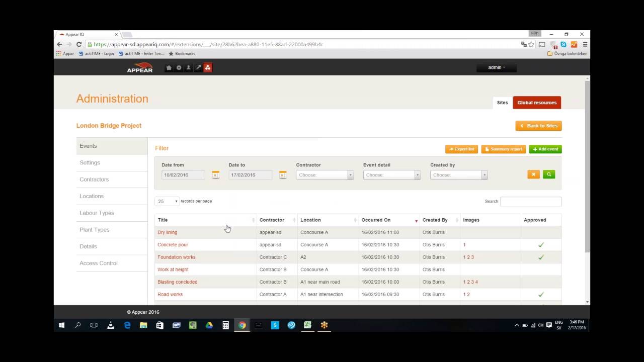This screenshot has height=362, width=644.
Task: Select Events in the sidebar
Action: click(112, 146)
